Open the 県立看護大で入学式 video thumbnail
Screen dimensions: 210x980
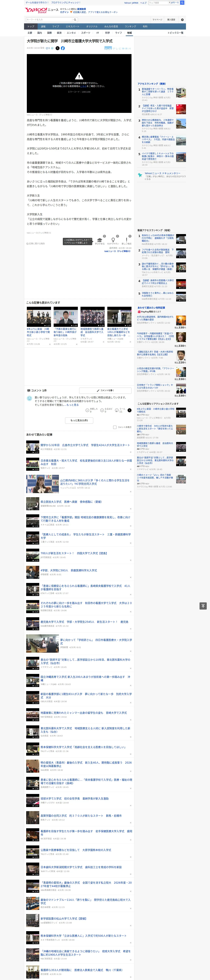click(x=119, y=317)
